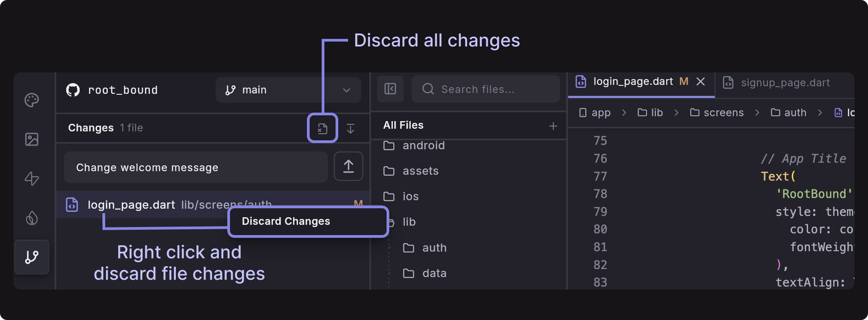
Task: Collapse the file panel sidebar toggle
Action: 390,89
